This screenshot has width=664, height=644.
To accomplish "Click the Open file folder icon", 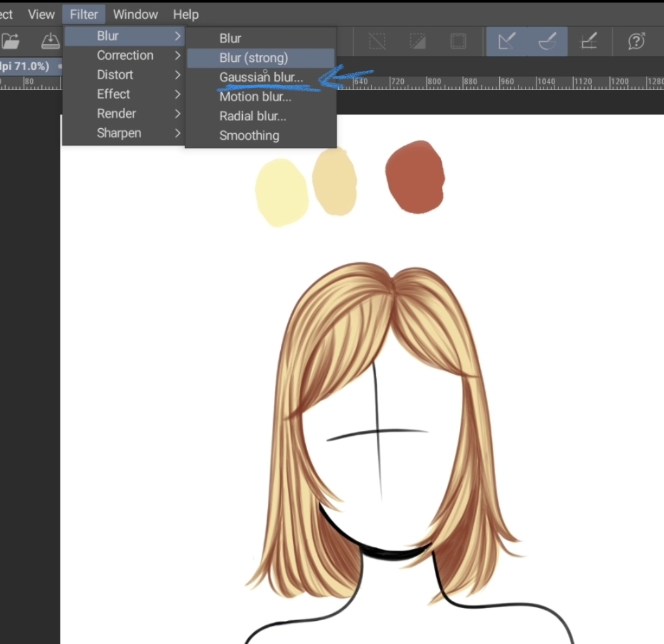I will pos(11,41).
